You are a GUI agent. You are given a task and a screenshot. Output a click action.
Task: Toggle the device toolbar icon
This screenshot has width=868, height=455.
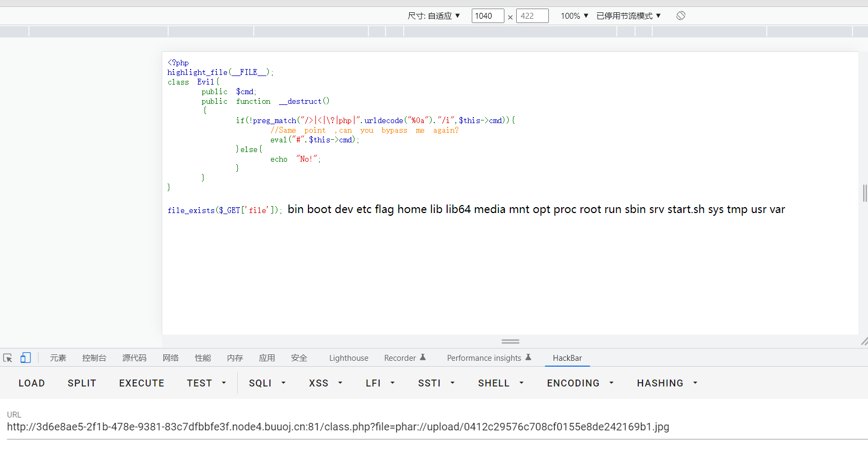click(26, 358)
